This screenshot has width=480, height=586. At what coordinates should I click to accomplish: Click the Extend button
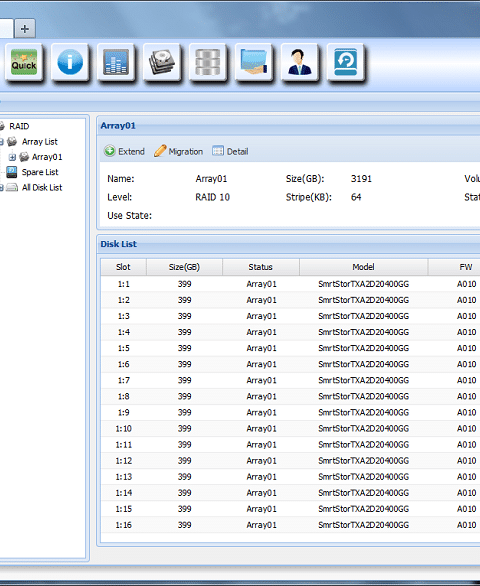pos(124,151)
